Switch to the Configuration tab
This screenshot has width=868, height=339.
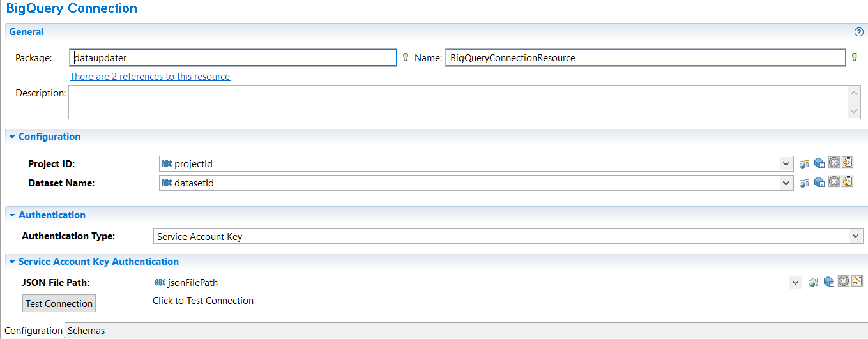point(33,331)
